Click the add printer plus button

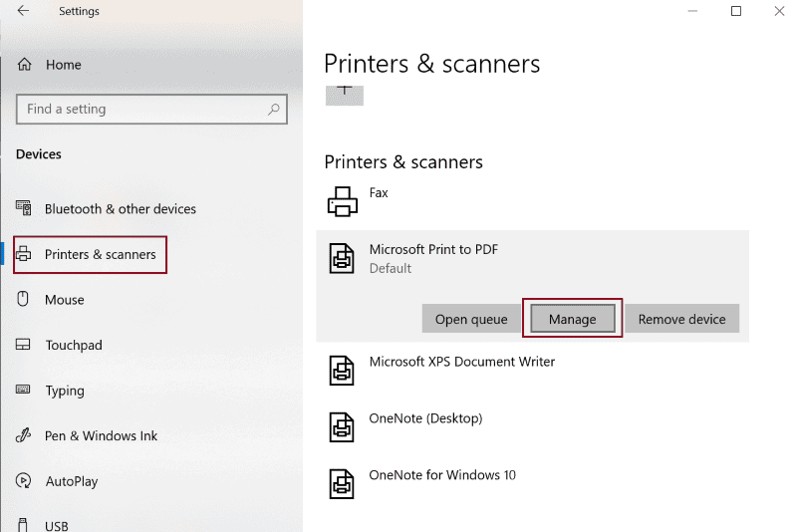344,95
